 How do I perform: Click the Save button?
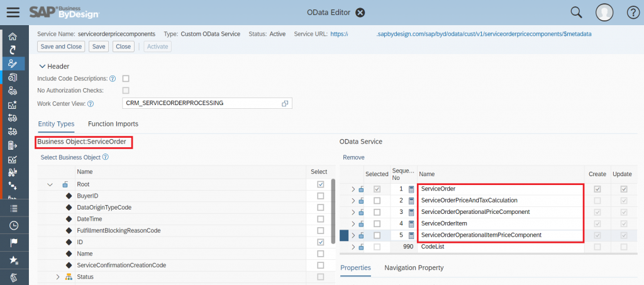point(99,47)
